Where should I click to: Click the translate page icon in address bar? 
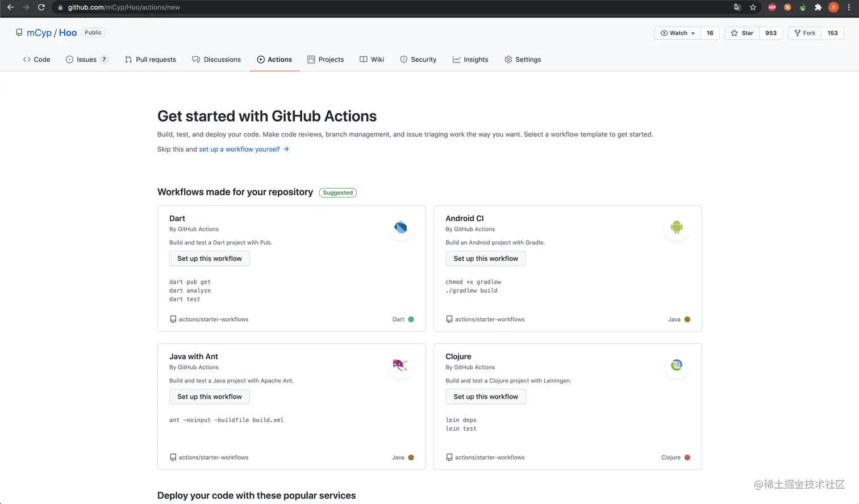[737, 7]
